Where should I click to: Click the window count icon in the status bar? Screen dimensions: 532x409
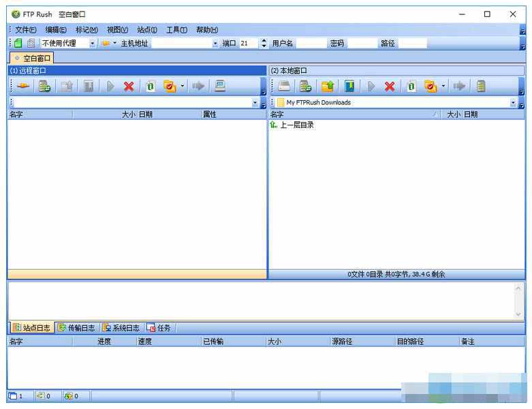pos(13,396)
